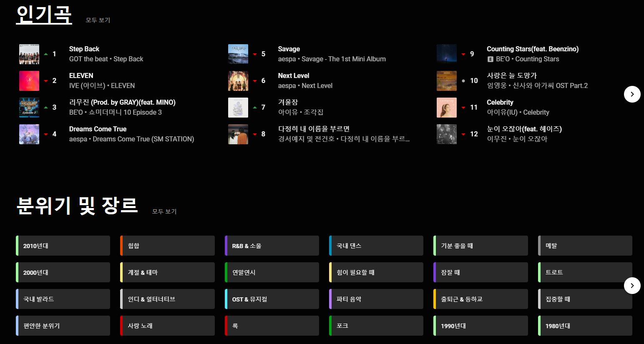Viewport: 644px width, 344px height.
Task: Select the 연말연시 tile
Action: (x=272, y=272)
